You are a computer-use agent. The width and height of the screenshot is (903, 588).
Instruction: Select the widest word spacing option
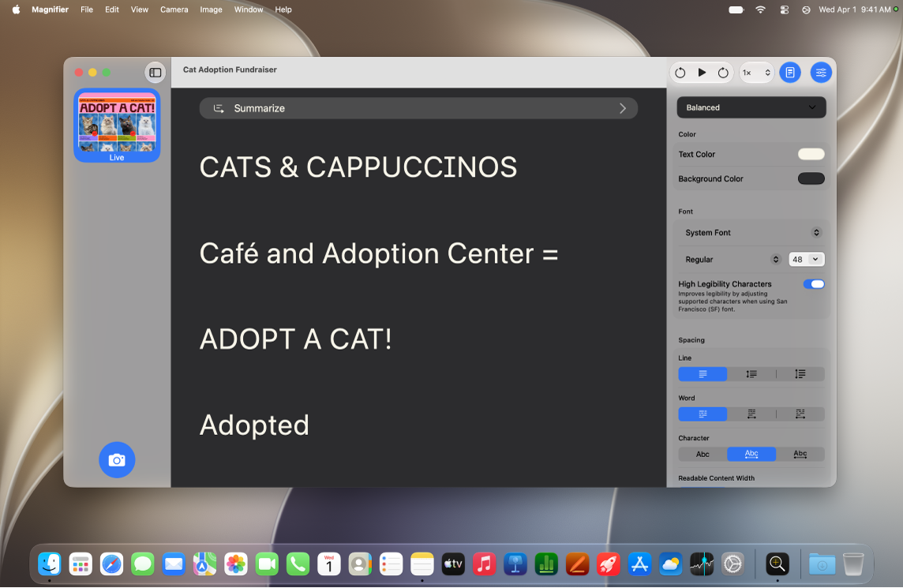800,414
